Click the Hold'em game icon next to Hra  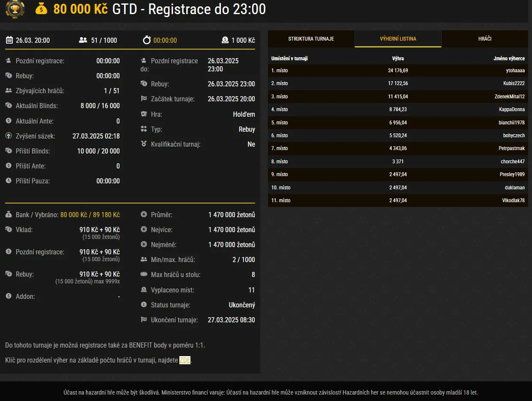tap(144, 114)
